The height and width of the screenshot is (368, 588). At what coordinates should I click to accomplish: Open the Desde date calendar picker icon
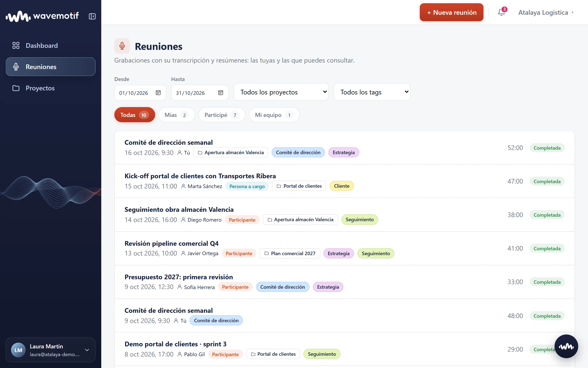point(158,93)
